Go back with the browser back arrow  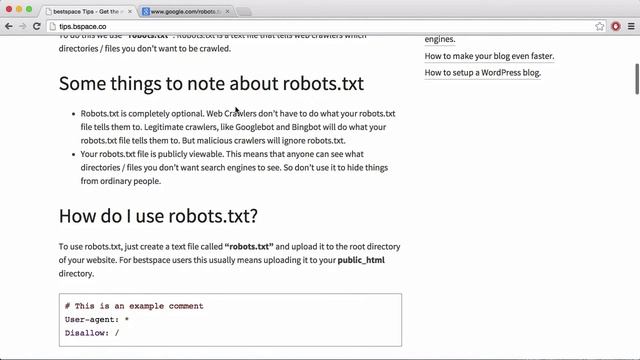(9, 26)
